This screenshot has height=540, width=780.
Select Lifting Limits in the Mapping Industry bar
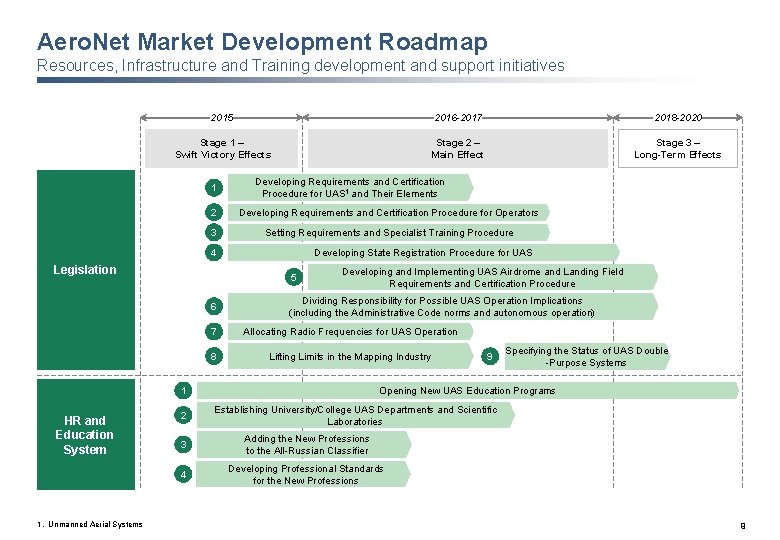[x=350, y=356]
